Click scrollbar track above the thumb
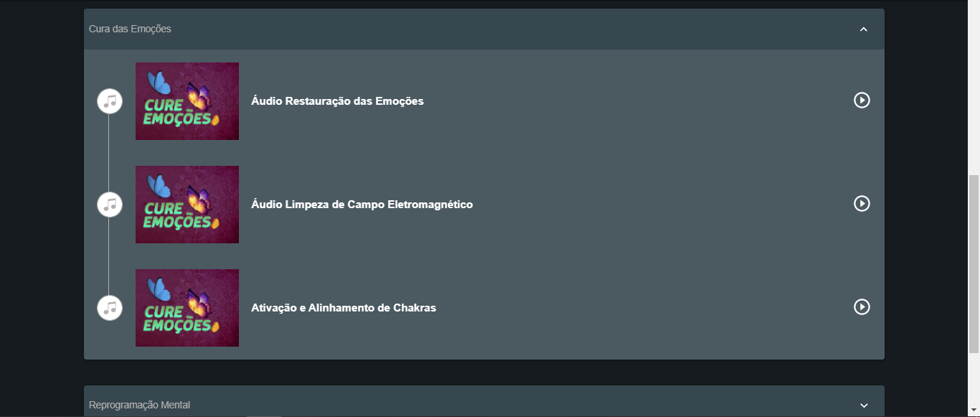This screenshot has width=980, height=417. 974,86
